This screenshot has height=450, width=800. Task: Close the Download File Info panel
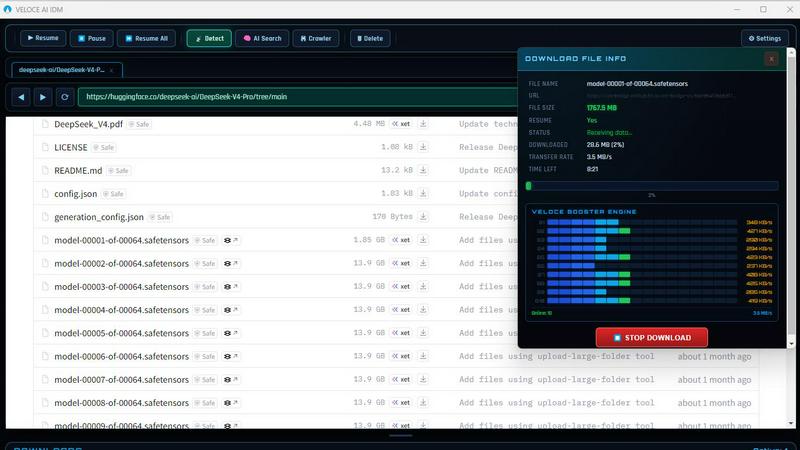tap(771, 59)
